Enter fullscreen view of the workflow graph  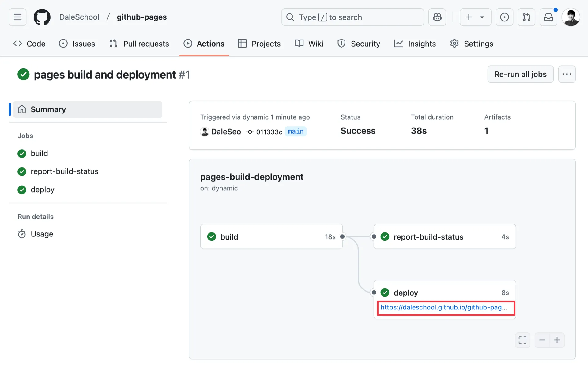[522, 340]
